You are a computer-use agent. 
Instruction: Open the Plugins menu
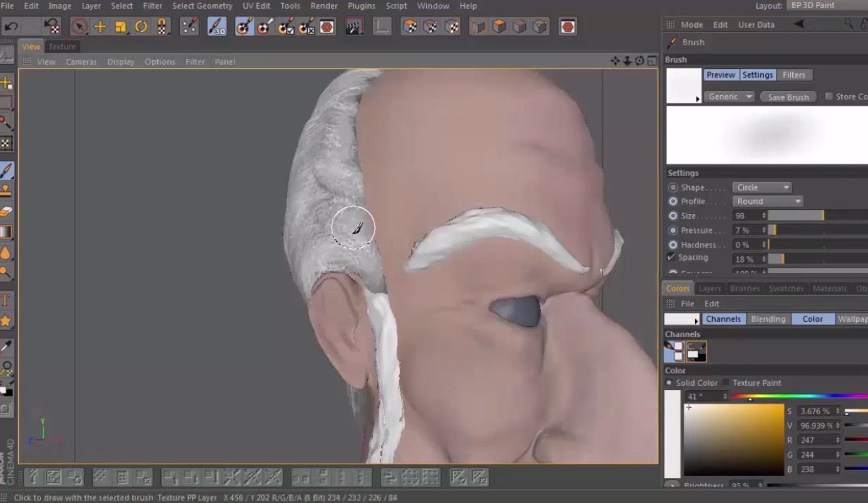tap(362, 6)
